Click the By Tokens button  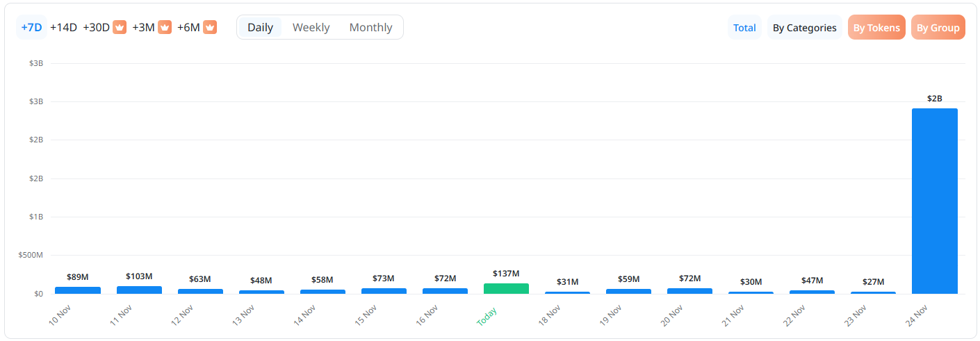[876, 28]
